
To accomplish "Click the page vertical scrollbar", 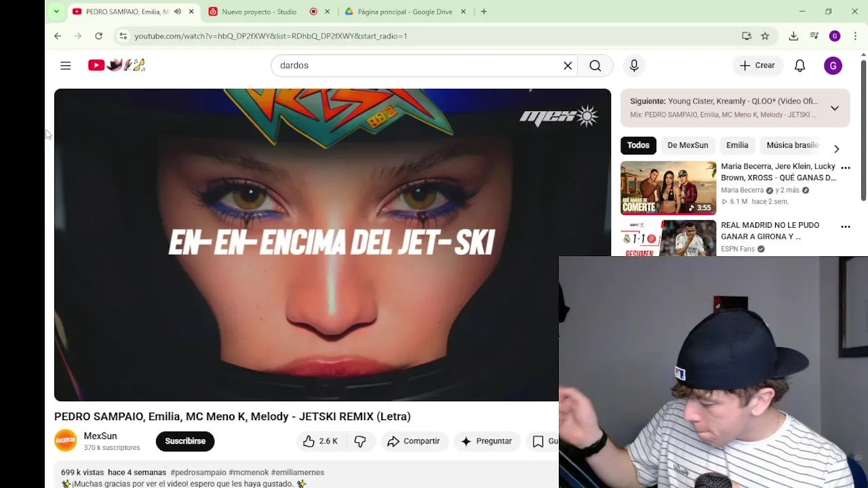I will point(863,129).
